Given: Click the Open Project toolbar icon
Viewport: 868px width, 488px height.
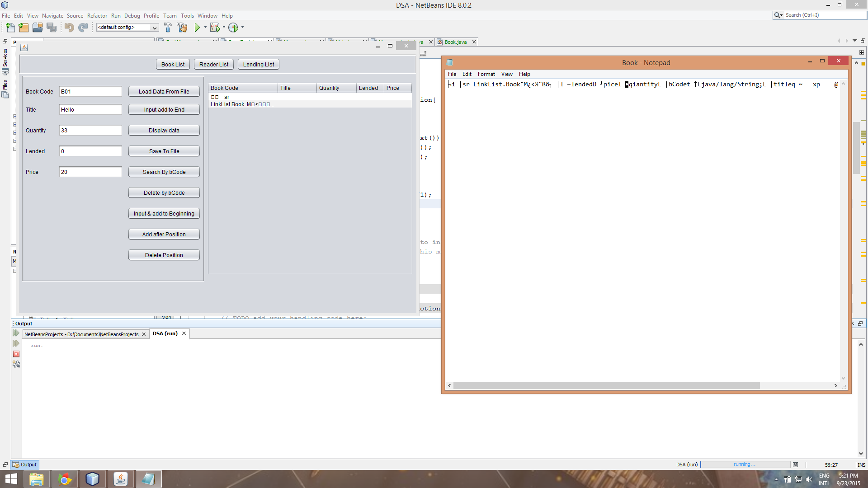Looking at the screenshot, I should pos(38,28).
